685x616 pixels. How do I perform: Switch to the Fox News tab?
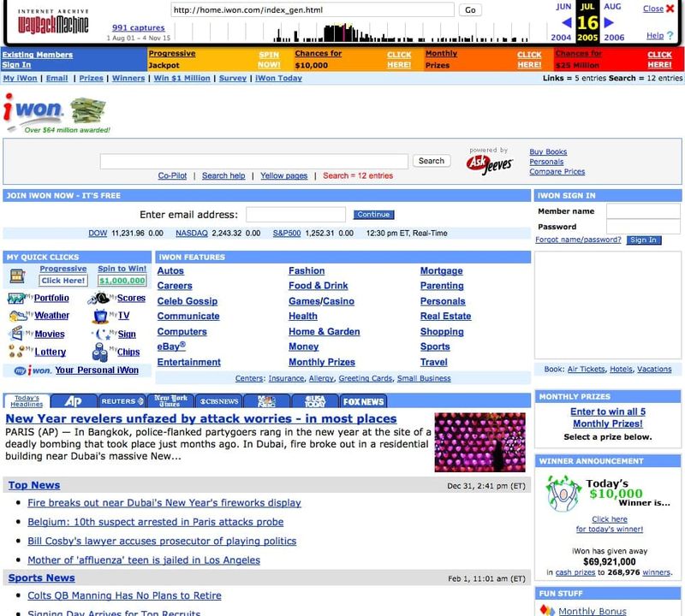coord(363,401)
